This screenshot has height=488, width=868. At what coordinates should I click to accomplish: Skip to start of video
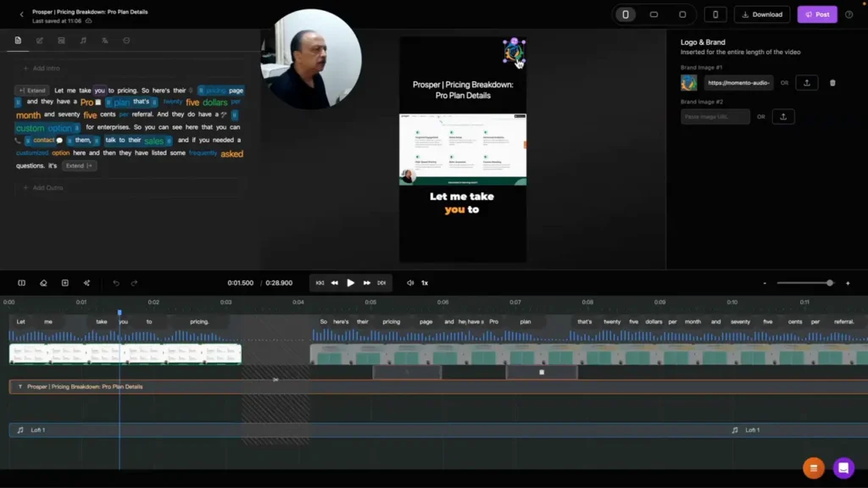[x=320, y=283]
